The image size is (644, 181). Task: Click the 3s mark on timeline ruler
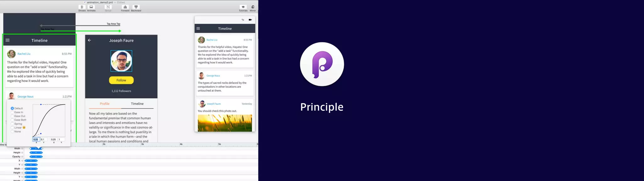tap(142, 144)
